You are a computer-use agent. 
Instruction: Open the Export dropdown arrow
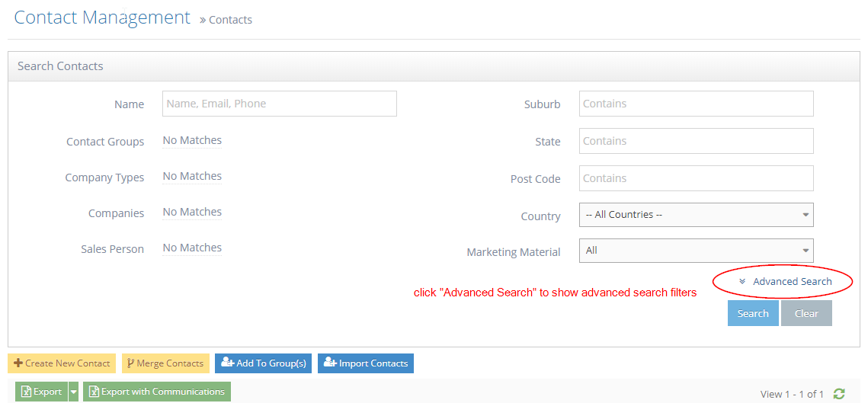tap(74, 392)
